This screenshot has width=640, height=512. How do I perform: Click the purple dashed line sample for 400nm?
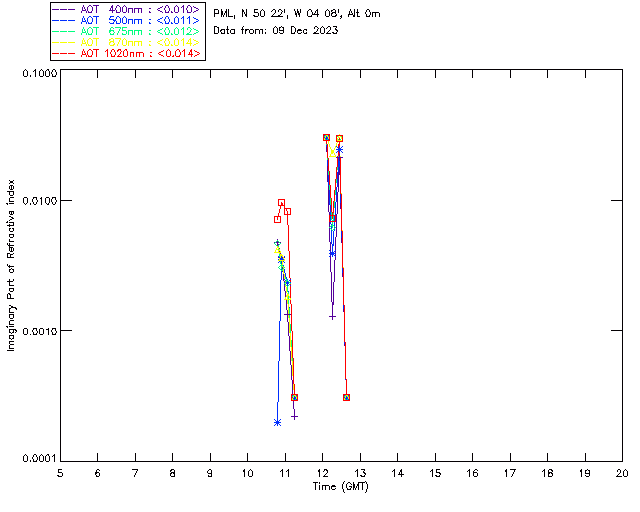click(x=64, y=9)
